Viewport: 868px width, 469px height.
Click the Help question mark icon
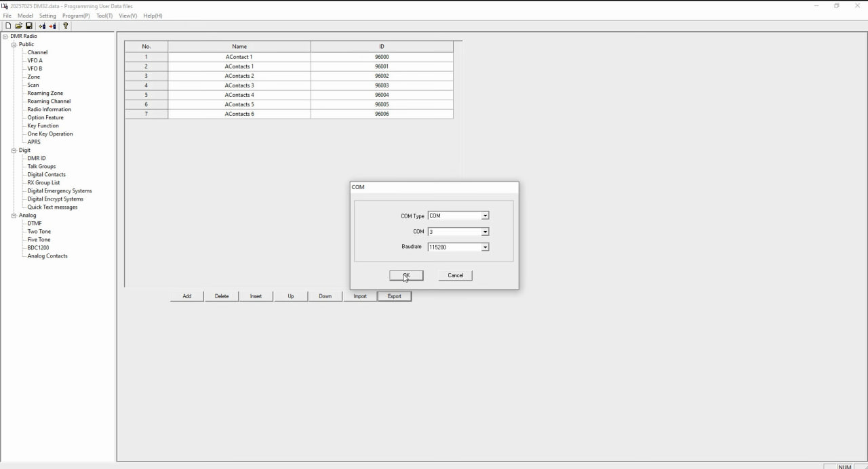65,26
